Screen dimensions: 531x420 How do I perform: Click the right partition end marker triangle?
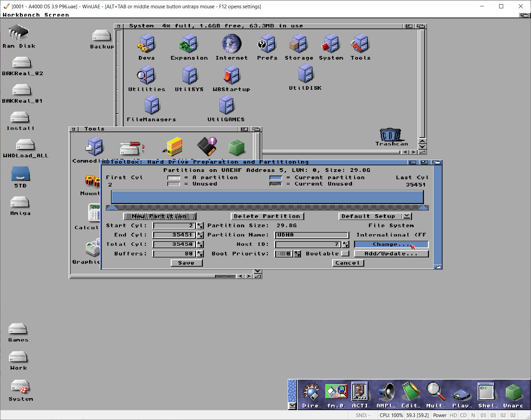pos(423,207)
